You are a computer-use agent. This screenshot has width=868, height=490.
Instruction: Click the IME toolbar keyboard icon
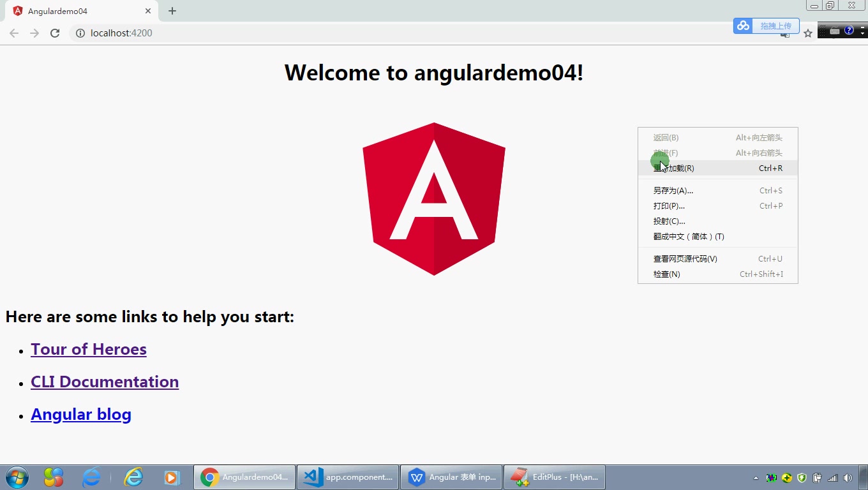[x=834, y=31]
